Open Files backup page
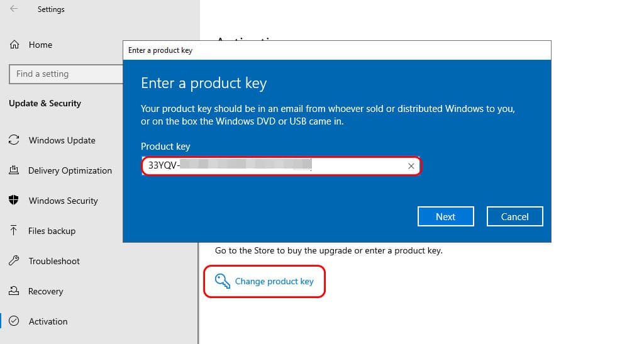 (x=52, y=231)
